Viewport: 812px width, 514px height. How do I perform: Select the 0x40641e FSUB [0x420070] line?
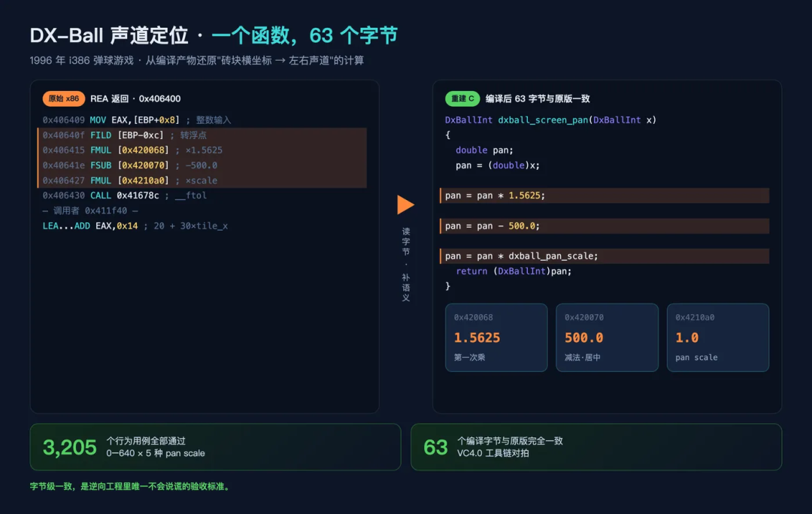coord(202,165)
